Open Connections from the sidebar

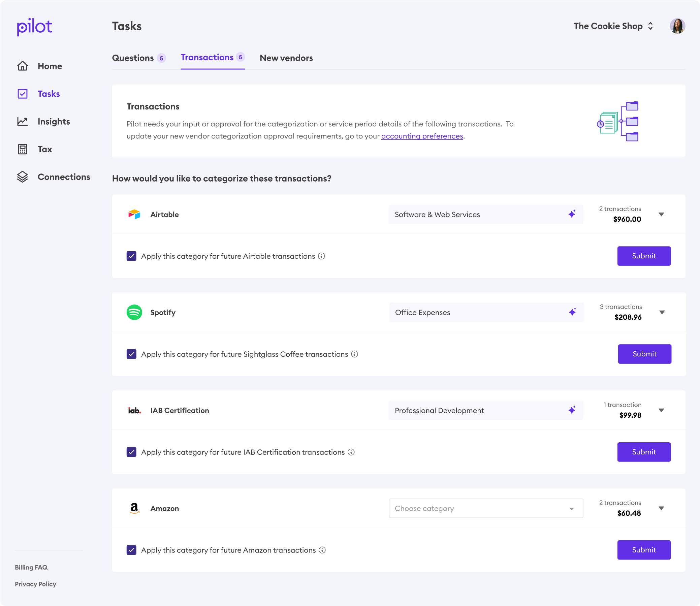[x=64, y=177]
